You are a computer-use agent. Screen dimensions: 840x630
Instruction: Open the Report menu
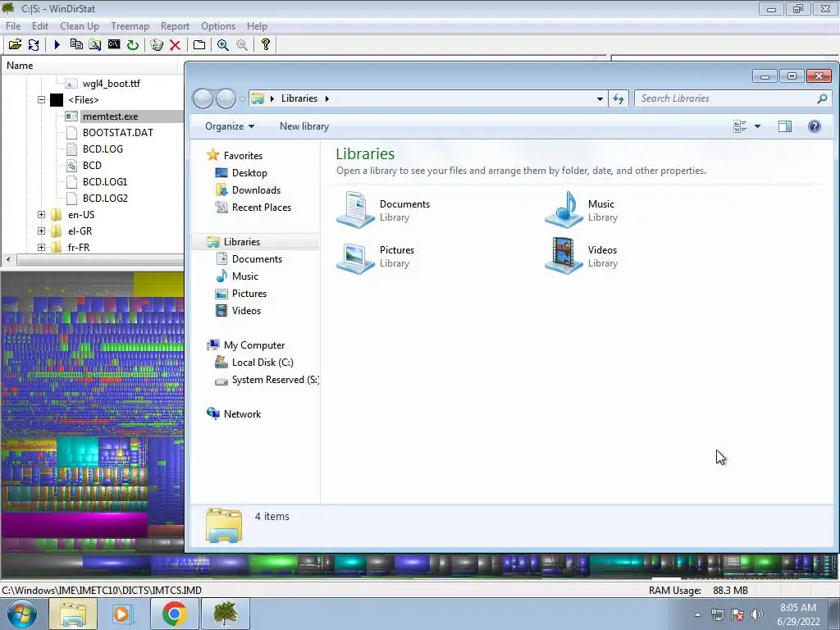click(175, 26)
